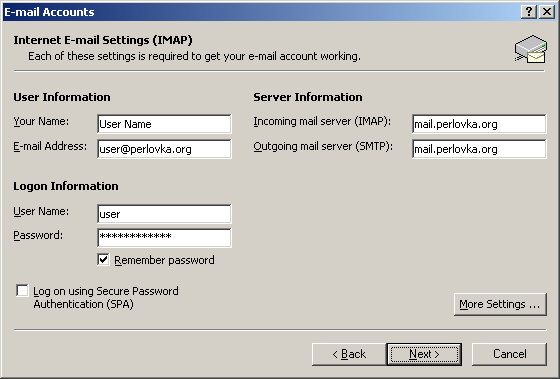Enable Log on using Secure Password Authentication
Image resolution: width=560 pixels, height=379 pixels.
click(22, 291)
